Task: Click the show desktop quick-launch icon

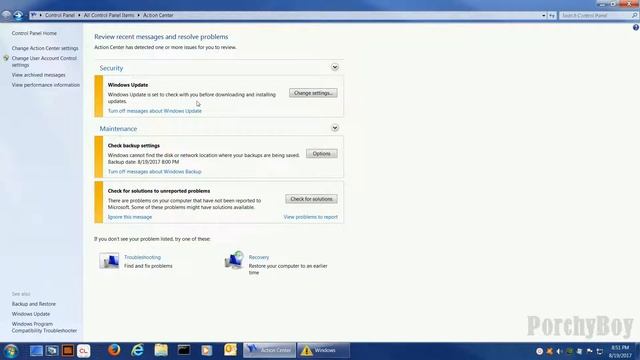Action: tap(36, 351)
